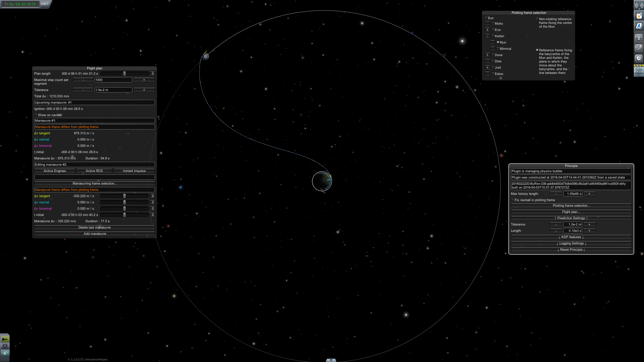Click Delete last manœuvre button
Image resolution: width=644 pixels, height=362 pixels.
tap(95, 228)
